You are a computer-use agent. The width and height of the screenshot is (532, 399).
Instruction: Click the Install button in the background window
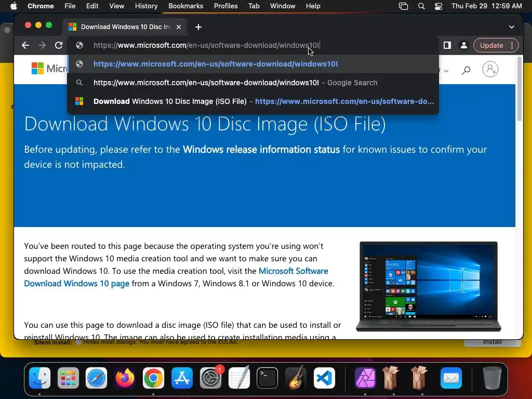(492, 343)
